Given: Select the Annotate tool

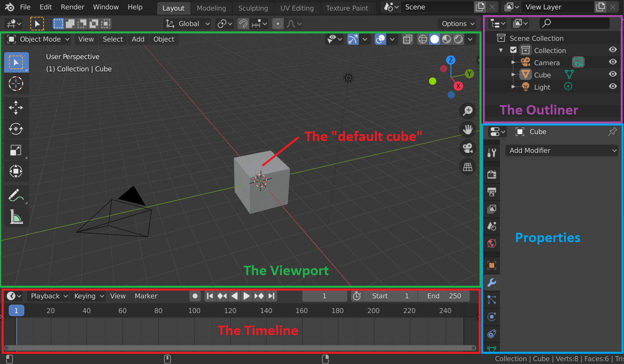Looking at the screenshot, I should pyautogui.click(x=16, y=195).
